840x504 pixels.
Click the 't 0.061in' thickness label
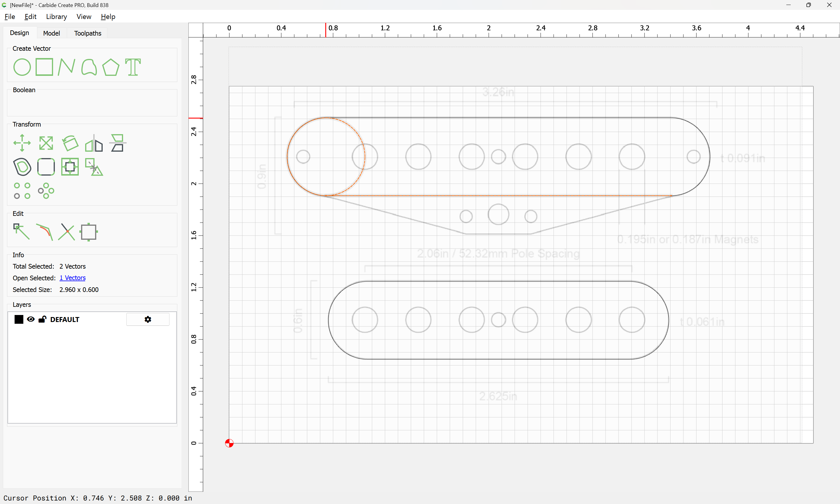point(702,322)
